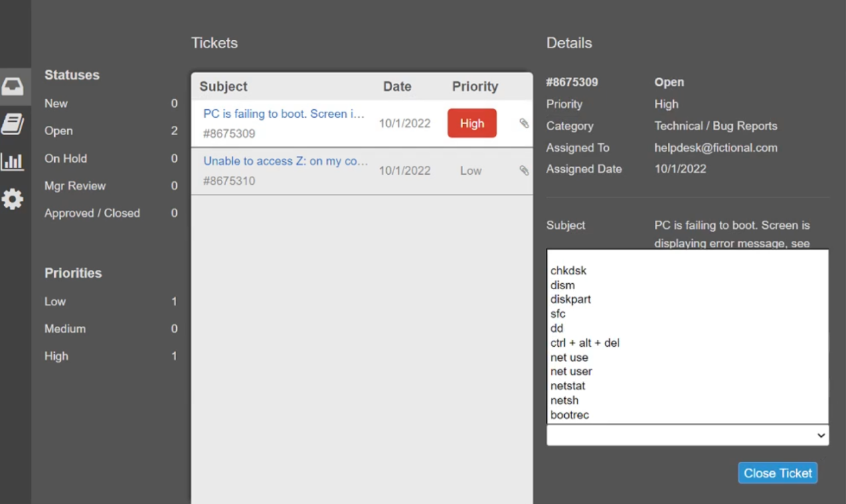
Task: Open the reports bar chart icon
Action: pos(13,161)
